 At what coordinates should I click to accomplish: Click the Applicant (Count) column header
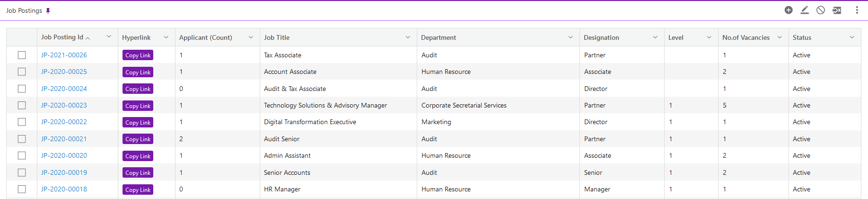(206, 37)
